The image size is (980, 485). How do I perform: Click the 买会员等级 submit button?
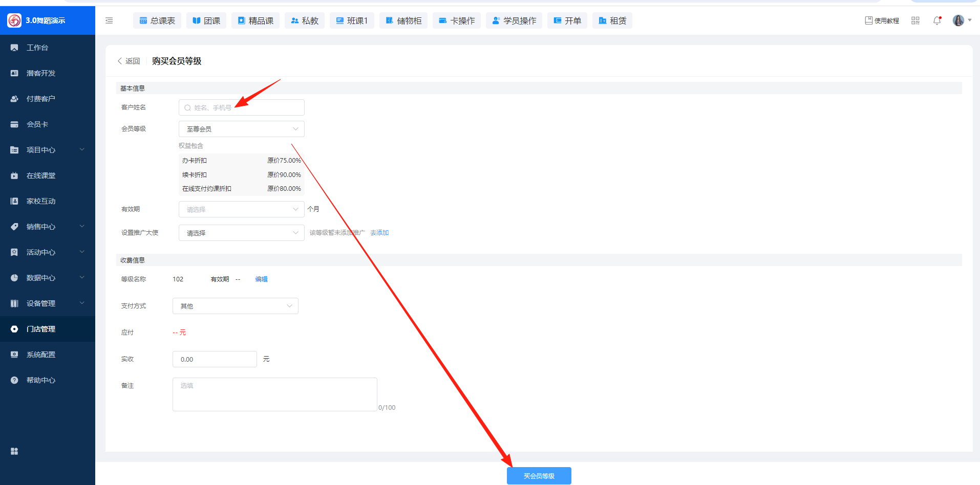click(x=539, y=476)
